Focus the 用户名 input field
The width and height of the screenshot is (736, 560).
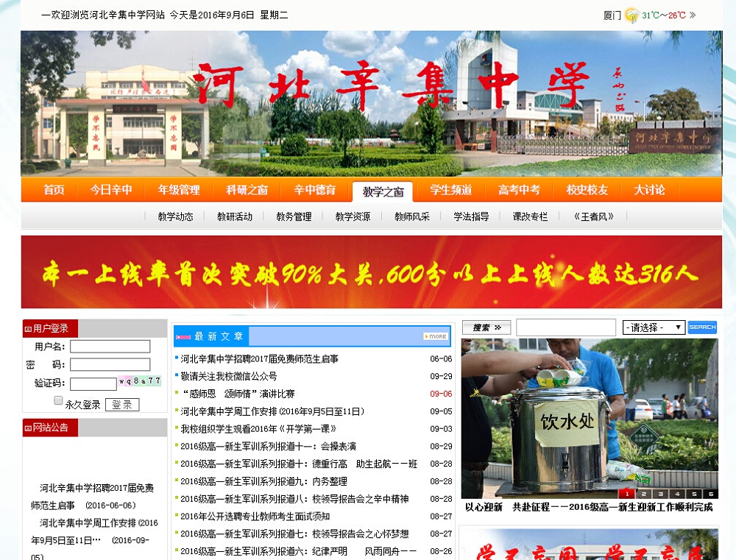[x=110, y=347]
